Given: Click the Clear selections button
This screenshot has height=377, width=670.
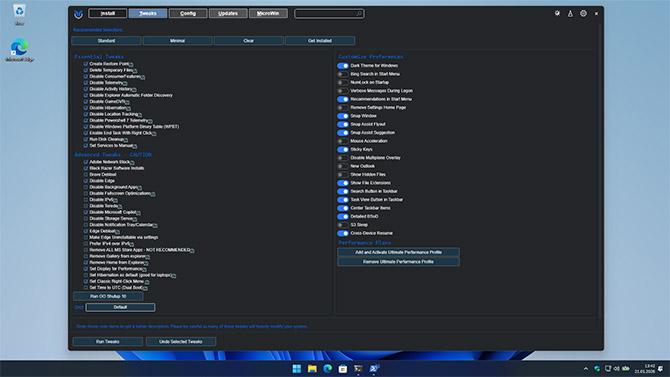Looking at the screenshot, I should coord(249,41).
